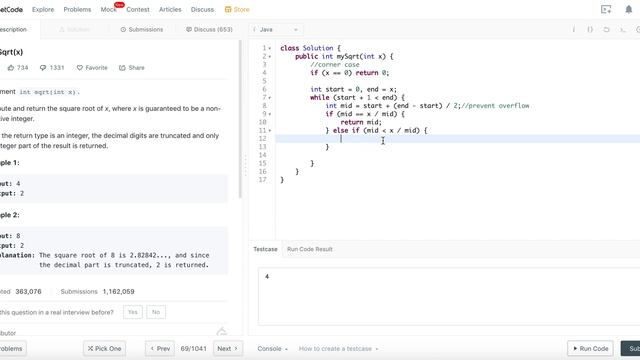Click the Submit button at bottom right
Screen dimensions: 640x360
coord(631,349)
